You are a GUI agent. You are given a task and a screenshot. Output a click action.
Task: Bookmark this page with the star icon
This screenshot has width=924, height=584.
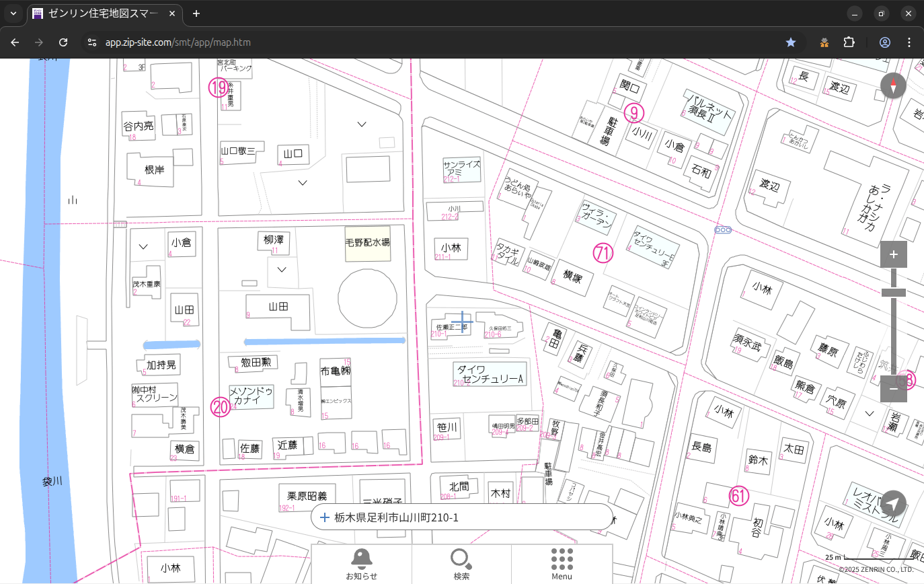point(791,42)
